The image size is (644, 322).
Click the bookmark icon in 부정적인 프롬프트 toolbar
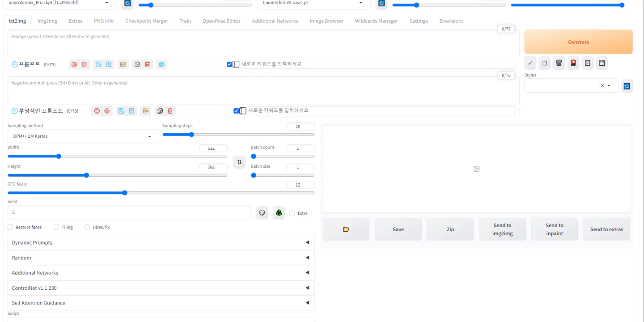[x=131, y=111]
